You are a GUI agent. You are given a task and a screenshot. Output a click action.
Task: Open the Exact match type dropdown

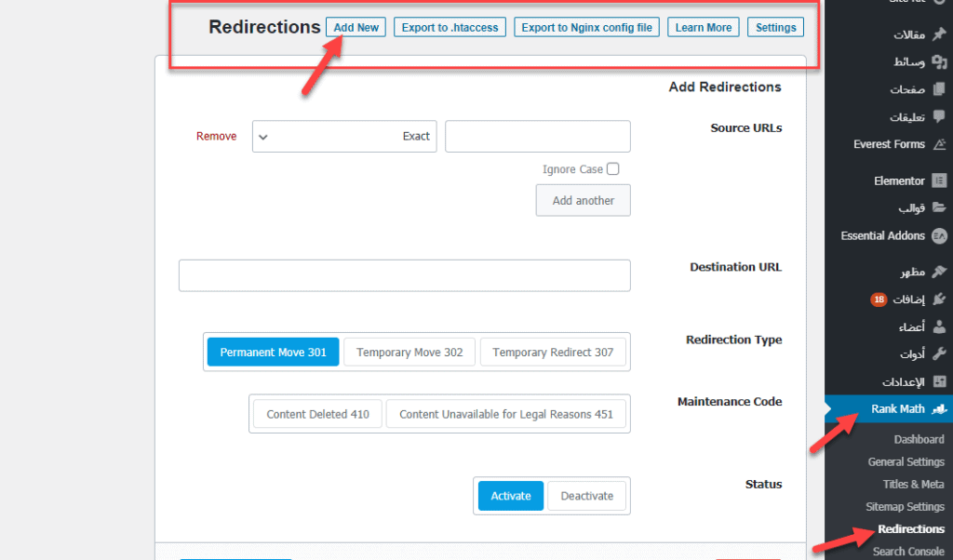[343, 137]
